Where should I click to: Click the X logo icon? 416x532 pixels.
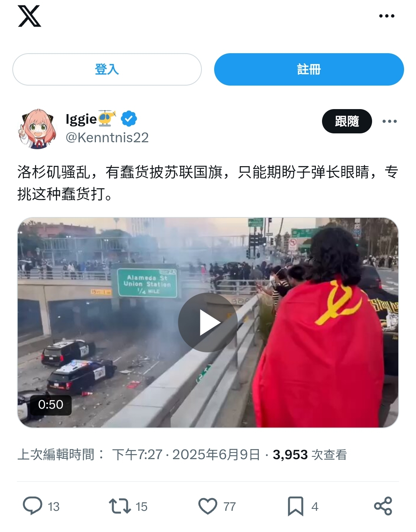click(x=29, y=16)
